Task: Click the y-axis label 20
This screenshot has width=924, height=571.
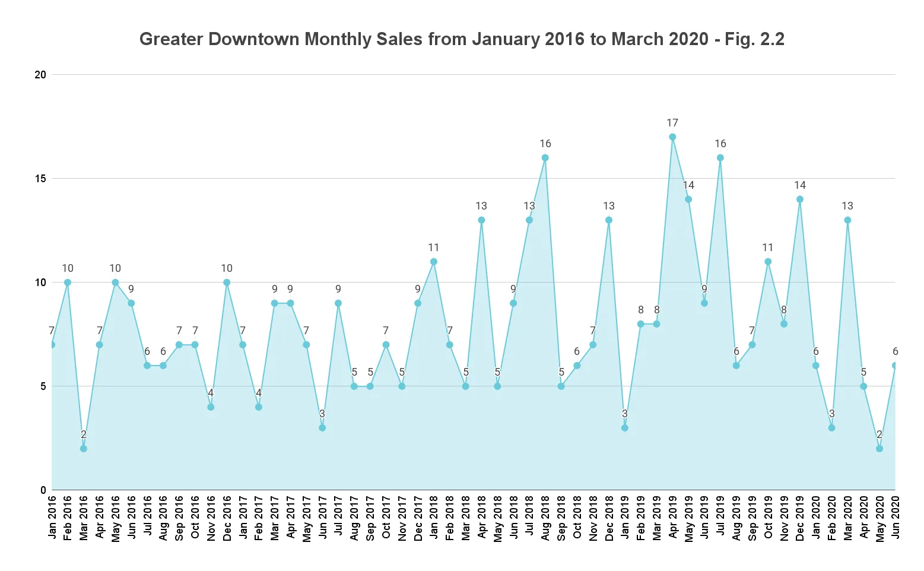Action: pyautogui.click(x=40, y=75)
